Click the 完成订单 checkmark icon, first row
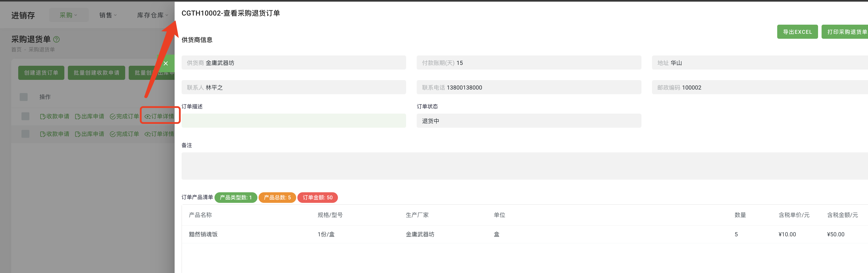The width and height of the screenshot is (868, 273). (124, 116)
